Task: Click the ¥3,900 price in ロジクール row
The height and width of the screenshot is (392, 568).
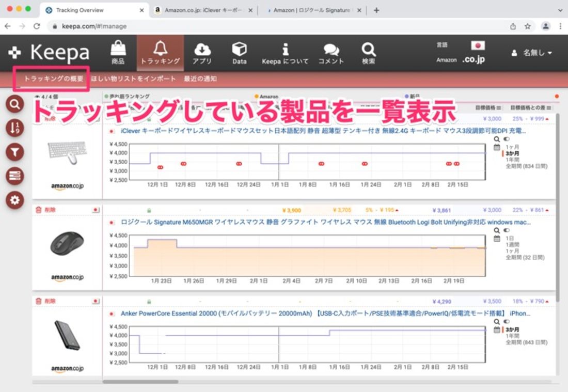Action: pos(292,210)
